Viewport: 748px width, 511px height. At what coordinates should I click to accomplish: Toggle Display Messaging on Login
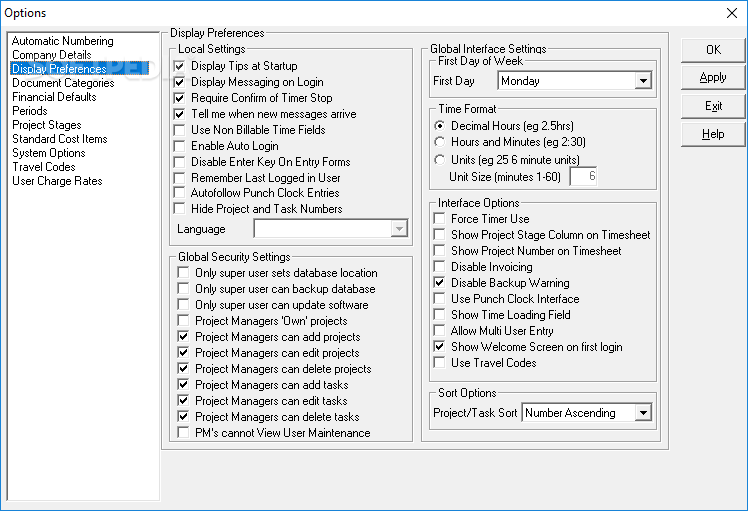click(x=179, y=82)
